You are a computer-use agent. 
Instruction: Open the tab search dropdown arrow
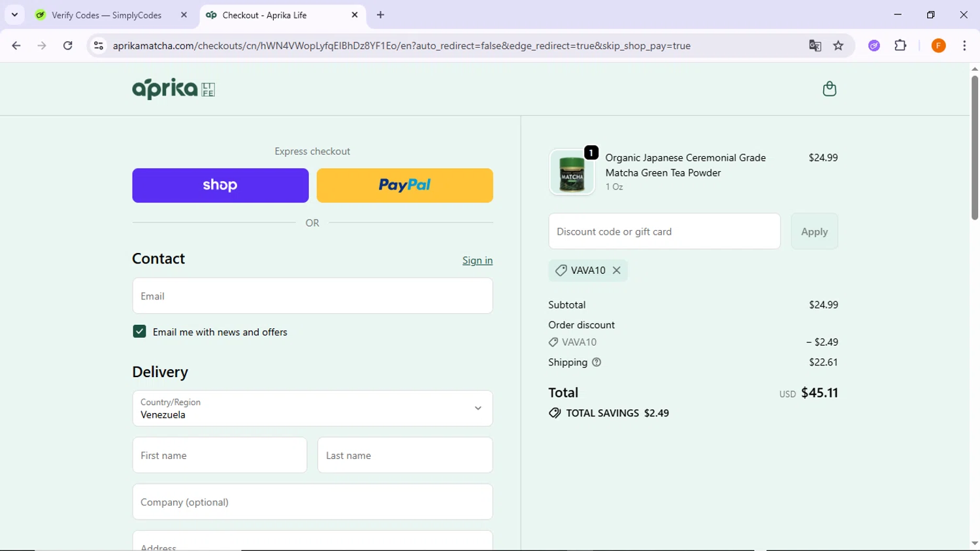tap(14, 14)
